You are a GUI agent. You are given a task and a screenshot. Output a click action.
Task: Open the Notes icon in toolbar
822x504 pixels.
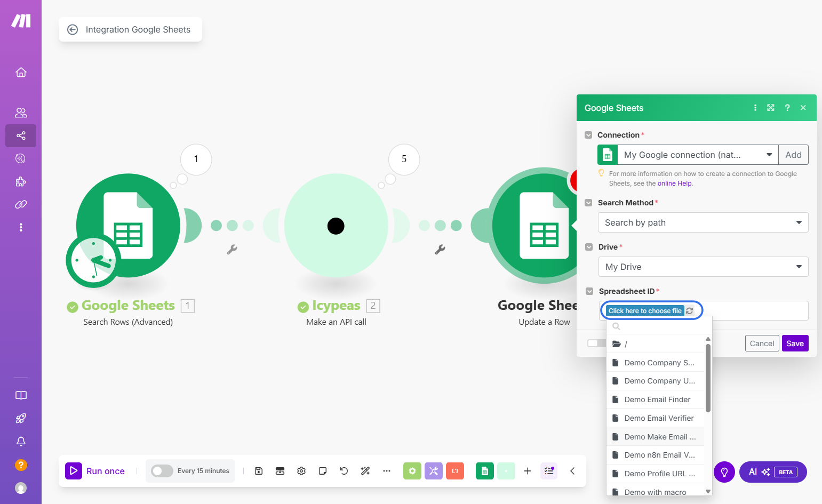coord(323,471)
